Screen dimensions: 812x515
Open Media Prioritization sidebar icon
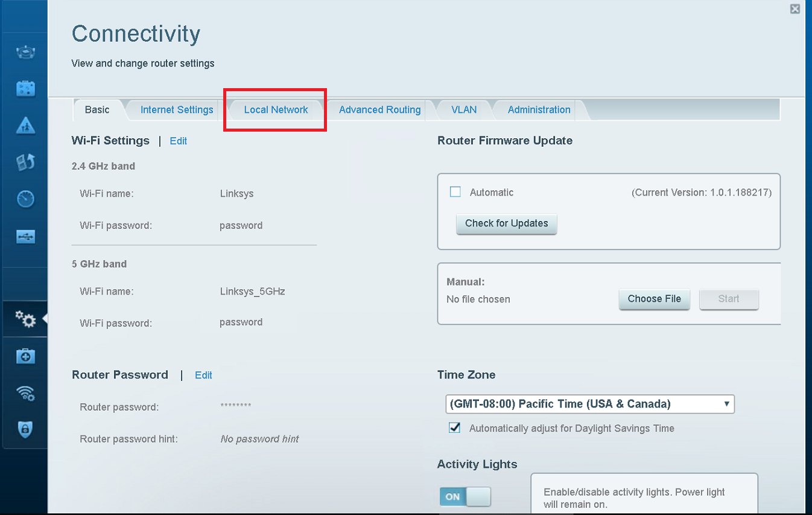[25, 162]
